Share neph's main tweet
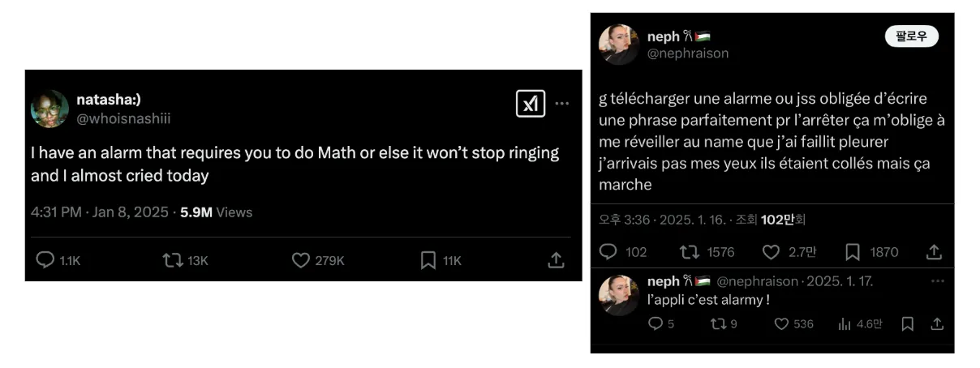This screenshot has height=368, width=980. pyautogui.click(x=935, y=252)
